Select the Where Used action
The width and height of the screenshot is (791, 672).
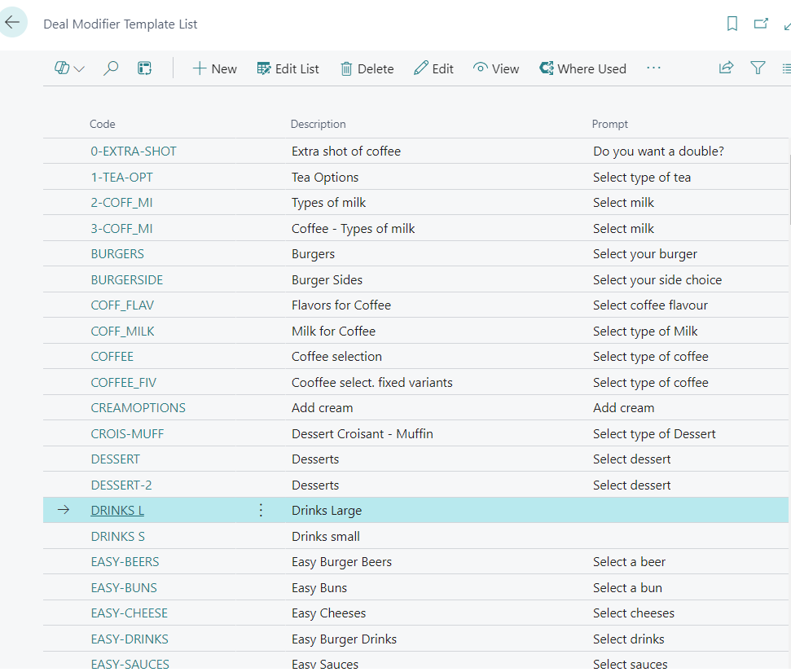coord(582,68)
